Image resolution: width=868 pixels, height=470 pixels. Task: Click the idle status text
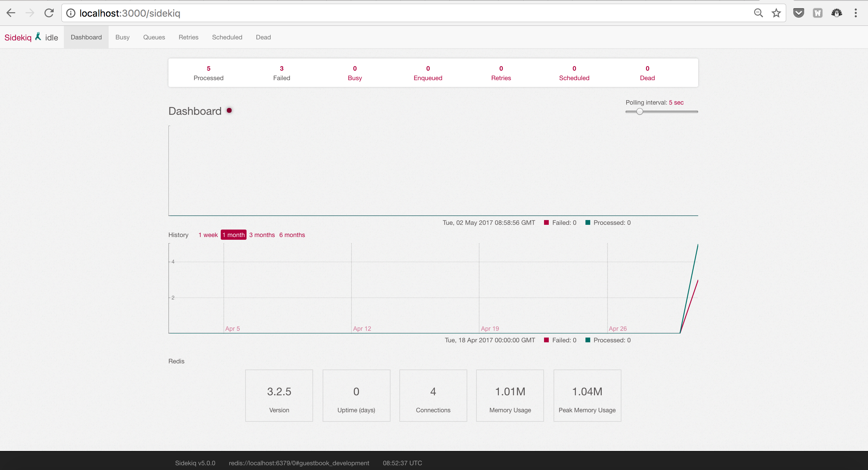coord(52,38)
